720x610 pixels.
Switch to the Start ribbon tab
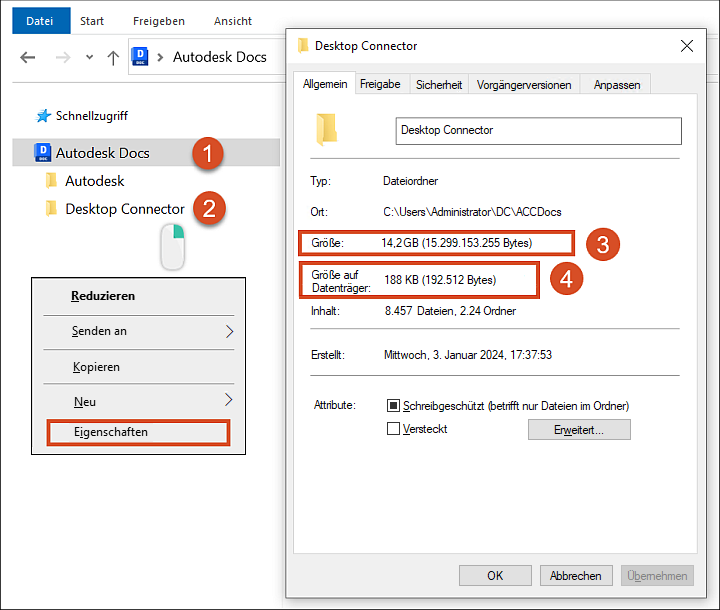92,21
